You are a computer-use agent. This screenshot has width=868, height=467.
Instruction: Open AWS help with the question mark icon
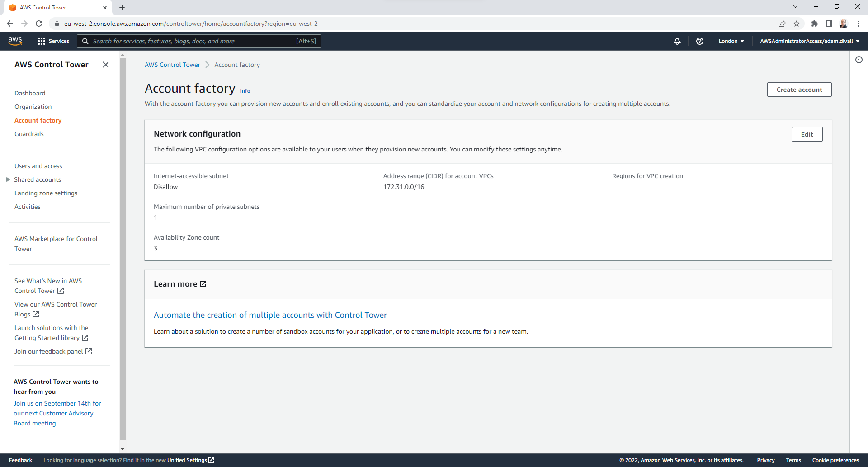[700, 41]
